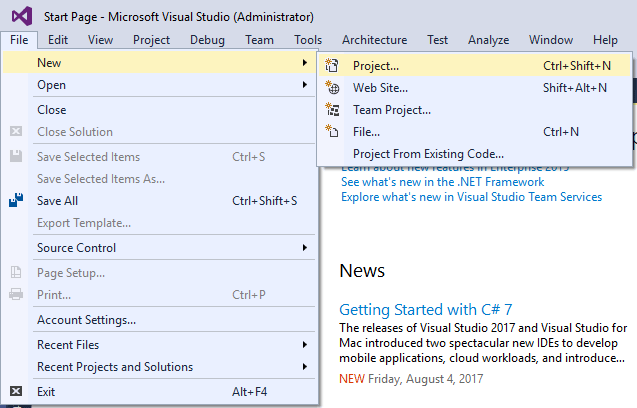
Task: Open the Tools menu
Action: point(308,40)
